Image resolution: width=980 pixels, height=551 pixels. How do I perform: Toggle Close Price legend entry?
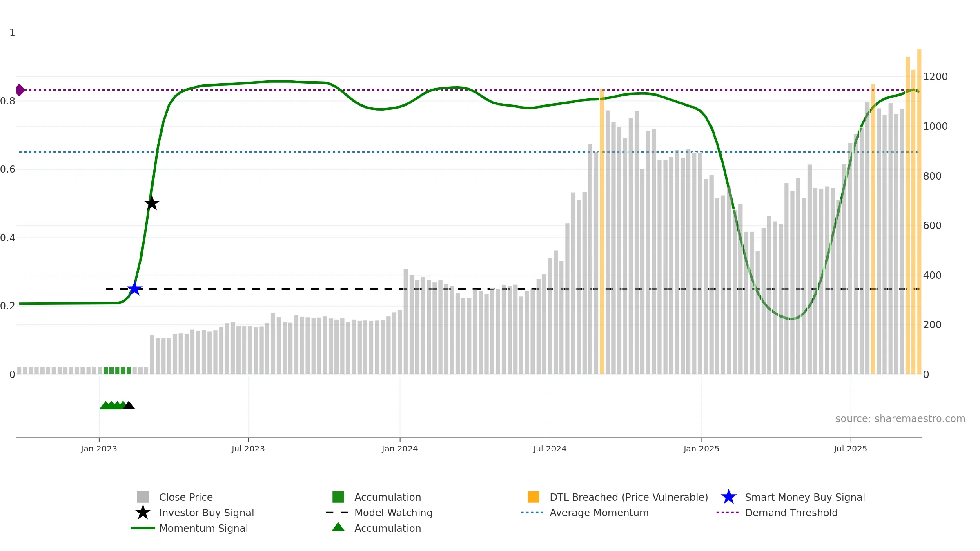tap(186, 497)
